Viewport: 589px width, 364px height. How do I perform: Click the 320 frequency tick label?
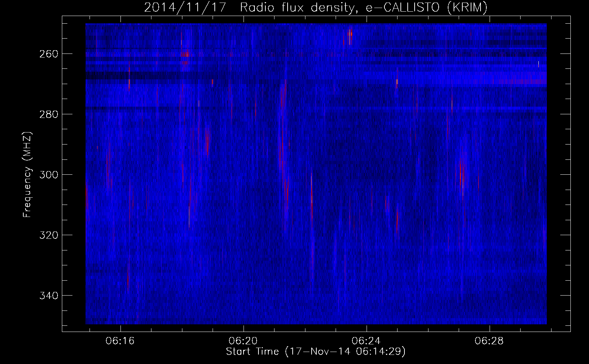(x=49, y=235)
